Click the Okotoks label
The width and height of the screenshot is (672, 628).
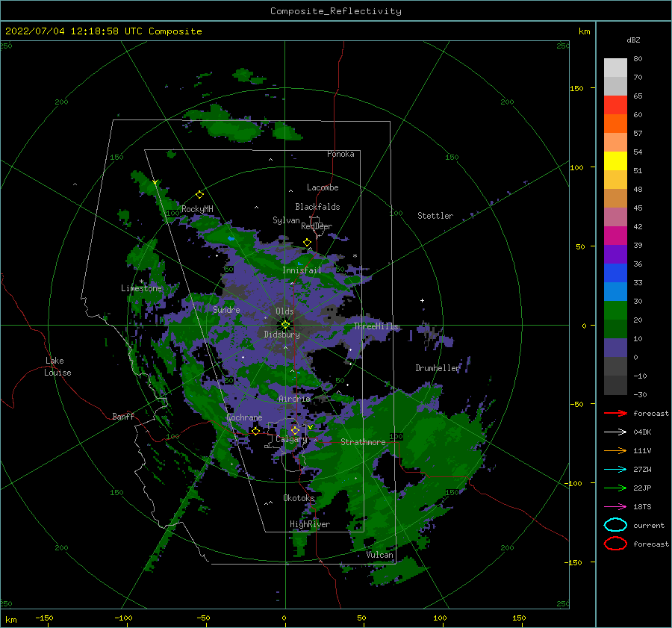[x=299, y=497]
